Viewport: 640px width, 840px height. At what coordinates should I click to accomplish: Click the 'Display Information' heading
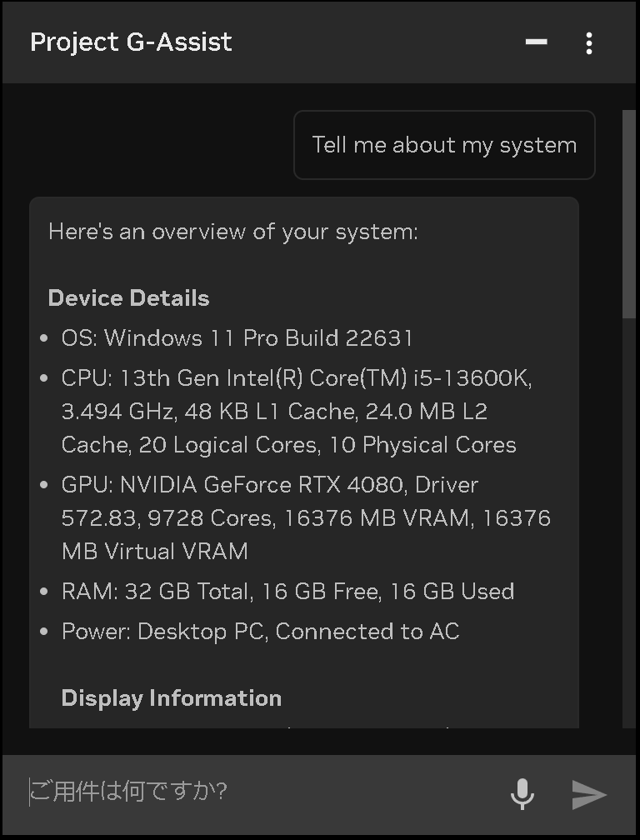pyautogui.click(x=171, y=698)
